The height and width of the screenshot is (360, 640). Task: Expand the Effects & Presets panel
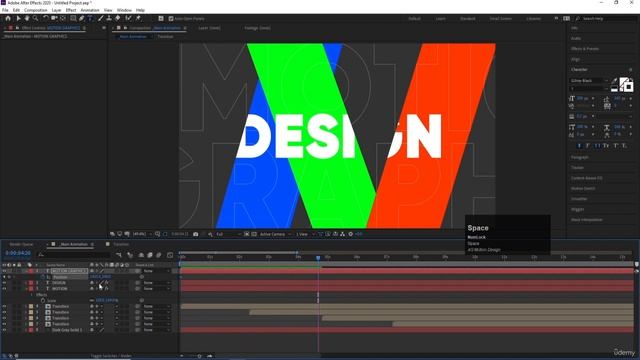point(585,49)
